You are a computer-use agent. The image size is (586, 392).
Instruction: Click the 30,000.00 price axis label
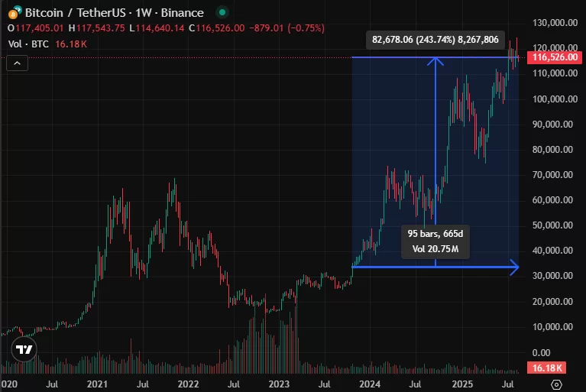pos(552,276)
